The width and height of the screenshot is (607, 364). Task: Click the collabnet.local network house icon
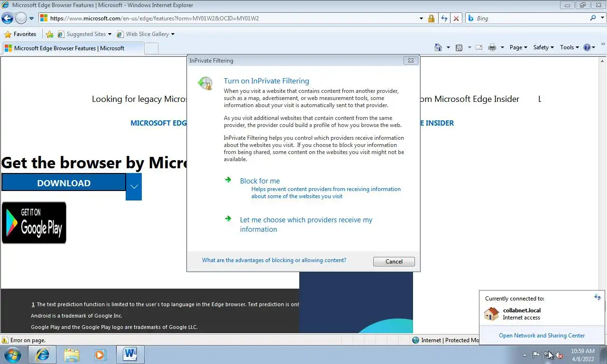tap(492, 314)
